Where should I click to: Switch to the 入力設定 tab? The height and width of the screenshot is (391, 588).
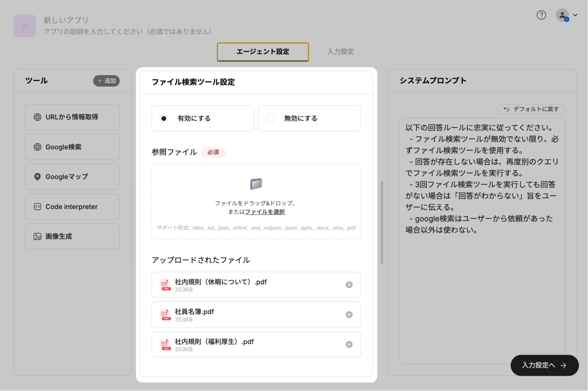click(x=340, y=52)
